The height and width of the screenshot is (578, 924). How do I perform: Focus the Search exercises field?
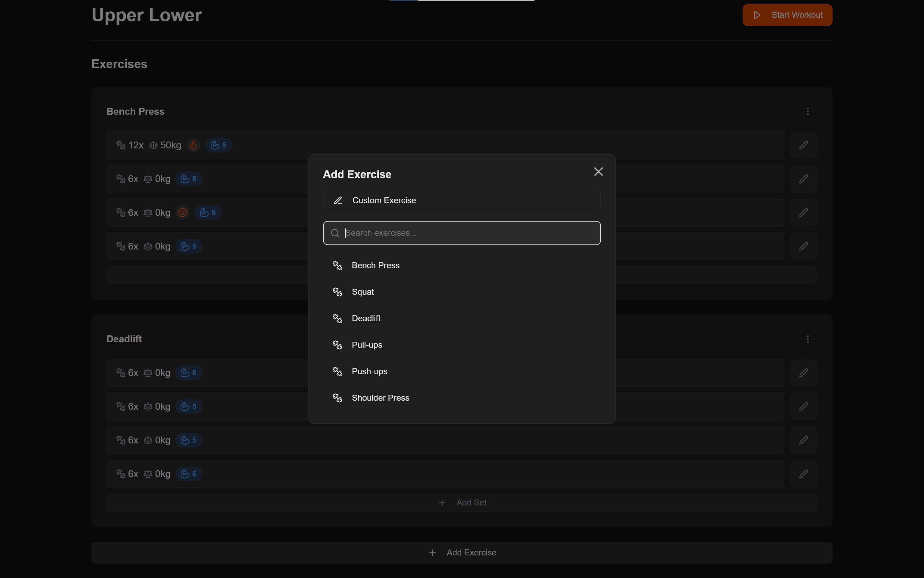pos(462,233)
